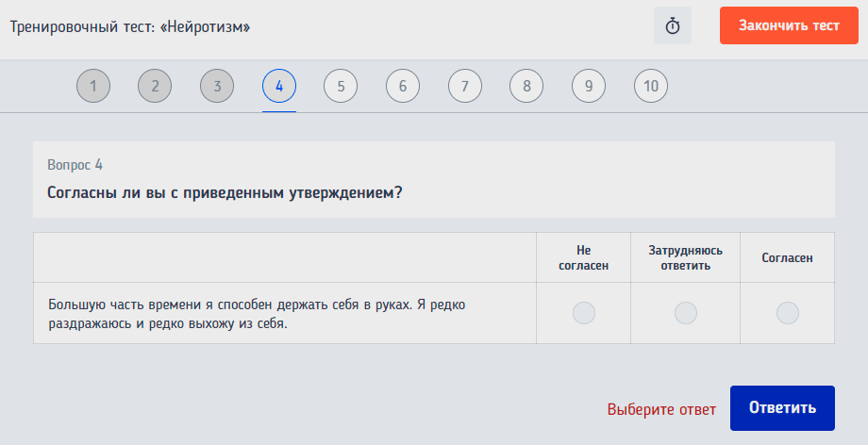Mark the «Согласен» radio button
This screenshot has height=445, width=868.
[787, 313]
